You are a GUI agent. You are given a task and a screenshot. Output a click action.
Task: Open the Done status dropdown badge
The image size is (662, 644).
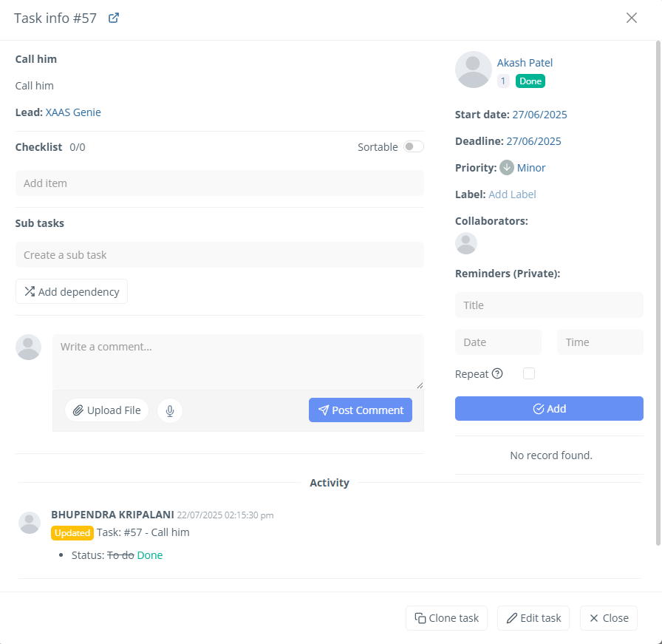click(x=530, y=81)
